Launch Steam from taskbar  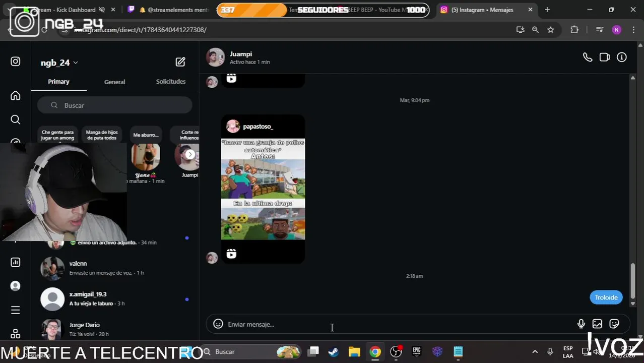[334, 351]
